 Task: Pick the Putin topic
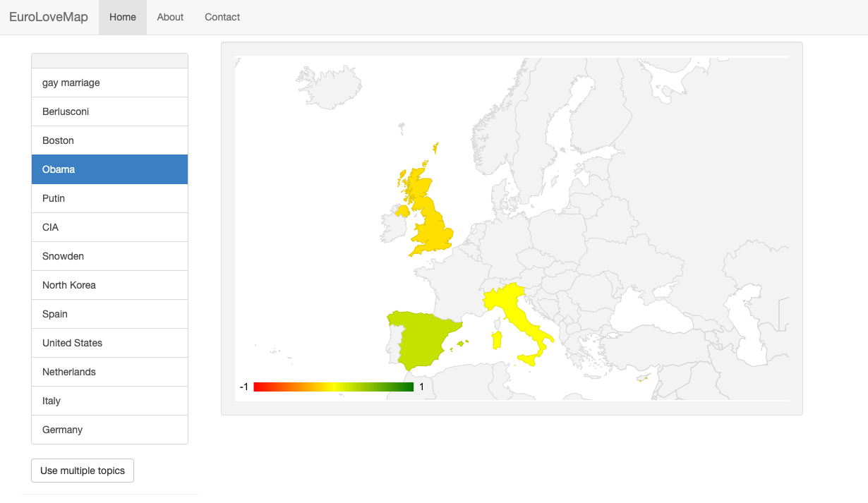tap(109, 198)
